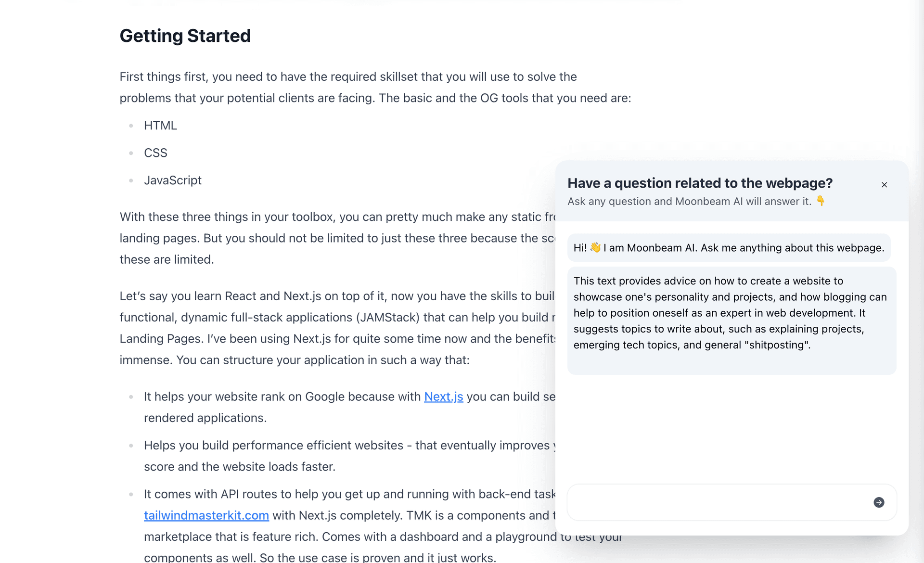Click the "Helps you build performance efficient" bullet

coord(346,456)
